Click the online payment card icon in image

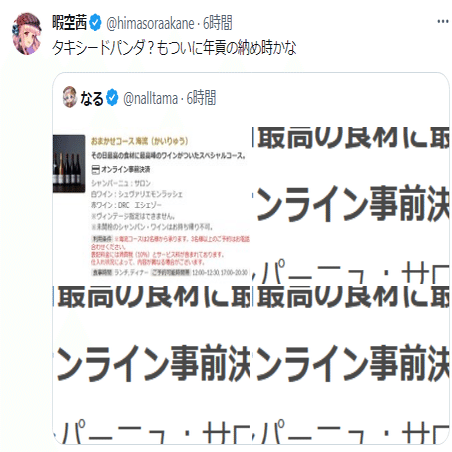coord(95,170)
